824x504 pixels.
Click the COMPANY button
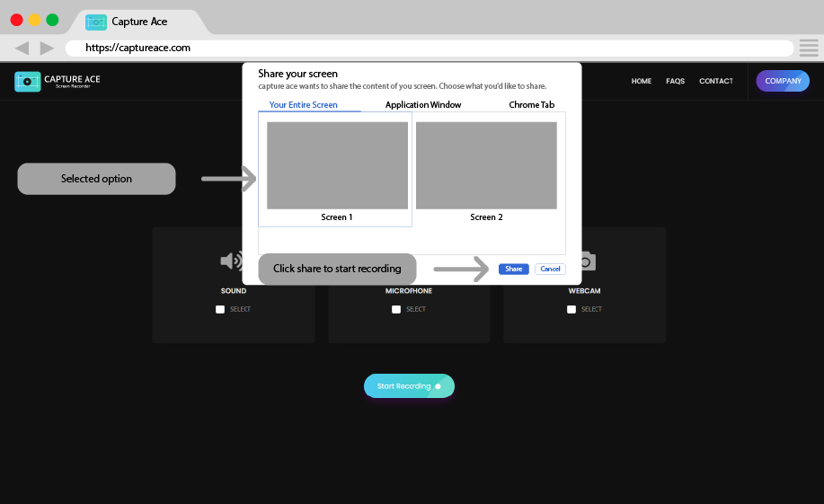[783, 81]
